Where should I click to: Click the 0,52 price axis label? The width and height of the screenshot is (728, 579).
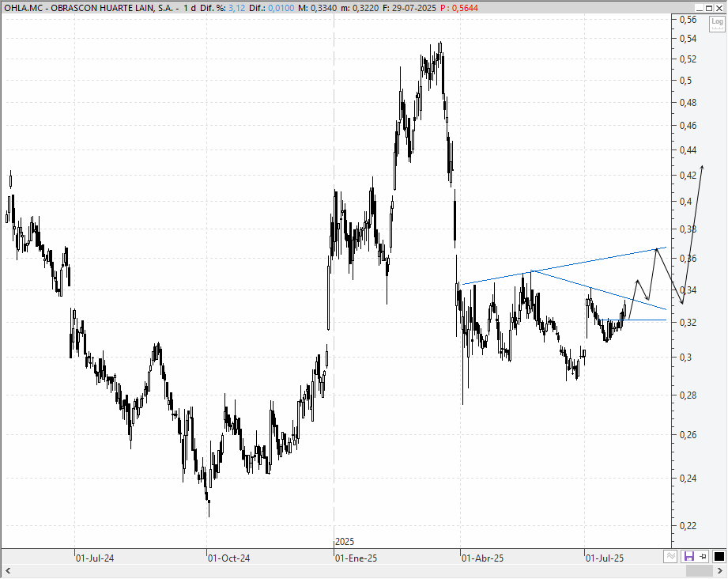[688, 59]
